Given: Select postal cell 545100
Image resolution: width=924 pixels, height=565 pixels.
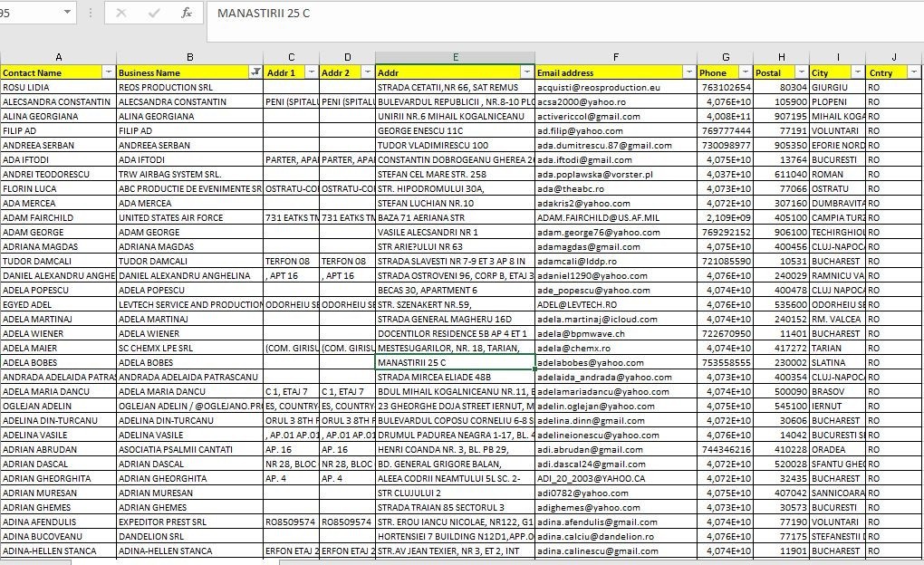Looking at the screenshot, I should (x=782, y=406).
